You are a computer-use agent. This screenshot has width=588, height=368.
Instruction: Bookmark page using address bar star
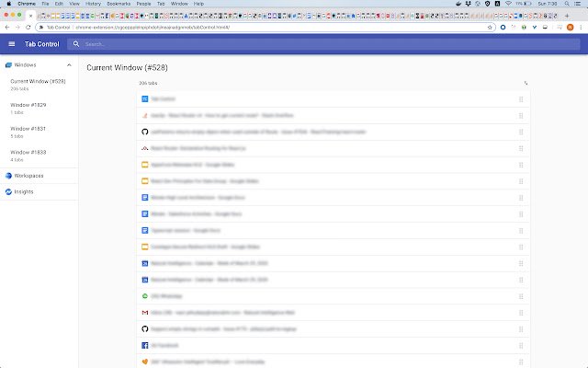[490, 28]
